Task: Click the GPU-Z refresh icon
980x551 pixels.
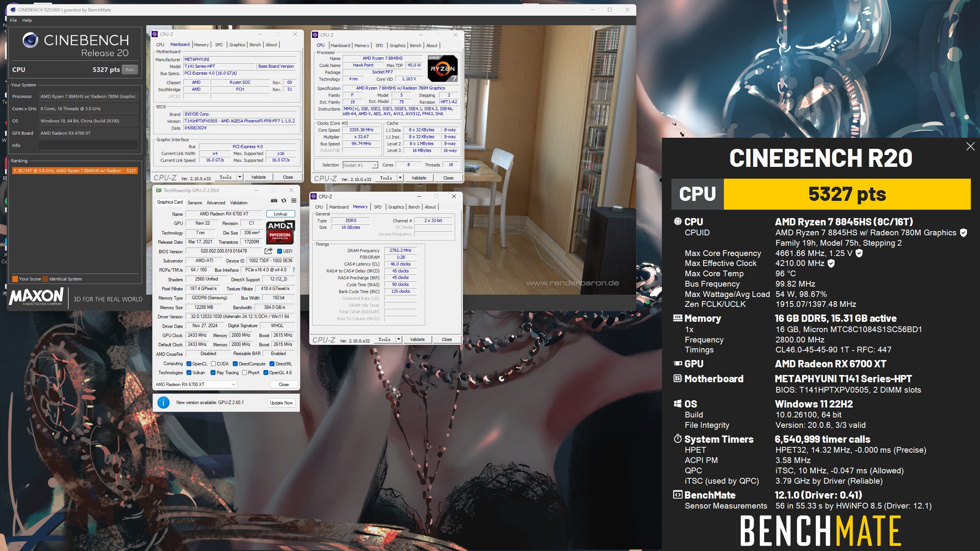Action: coord(284,201)
